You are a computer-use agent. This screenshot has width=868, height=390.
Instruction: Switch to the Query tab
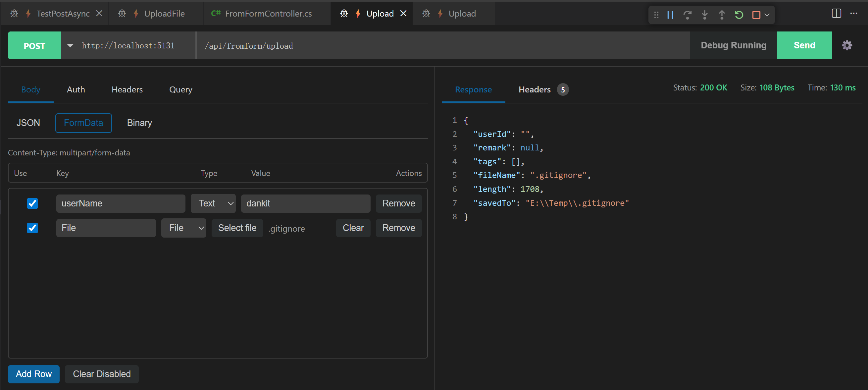pos(180,89)
